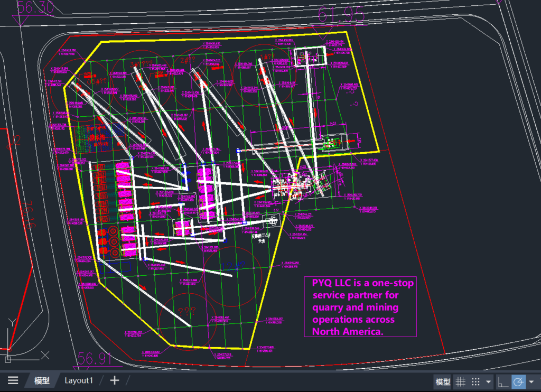Switch to the Layout1 tab
541x392 pixels.
point(79,380)
